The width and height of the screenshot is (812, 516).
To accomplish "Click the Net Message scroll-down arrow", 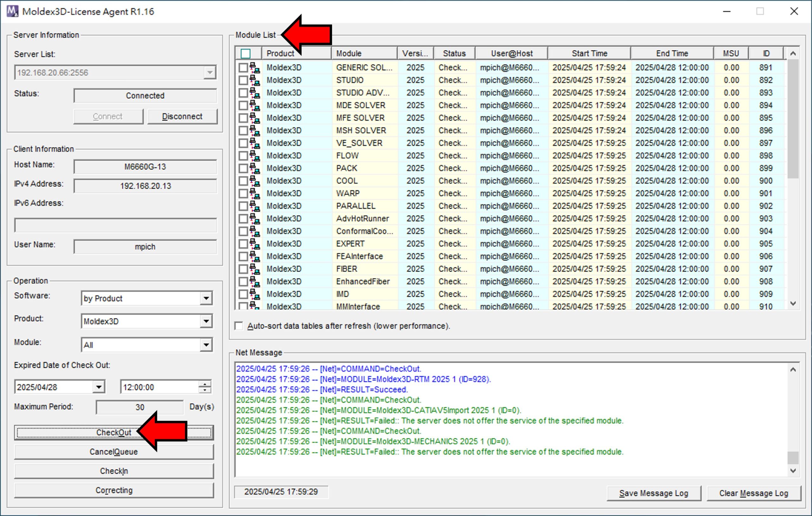I will pyautogui.click(x=793, y=471).
